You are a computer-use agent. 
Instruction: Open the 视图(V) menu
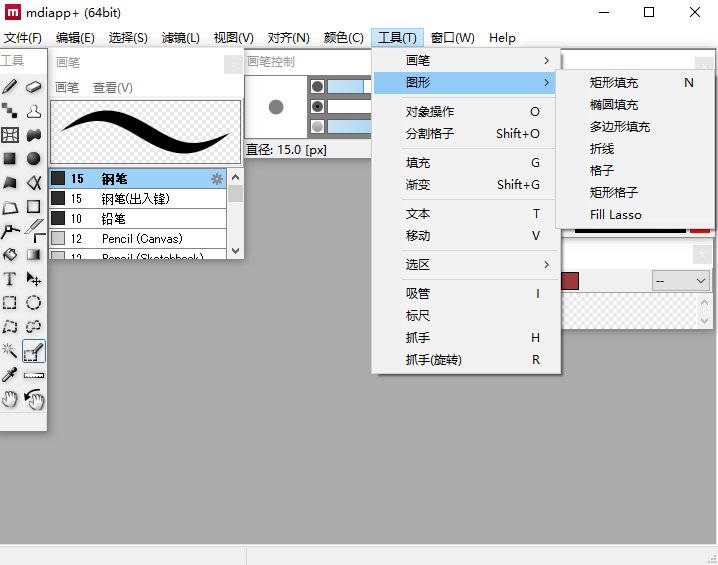coord(234,38)
